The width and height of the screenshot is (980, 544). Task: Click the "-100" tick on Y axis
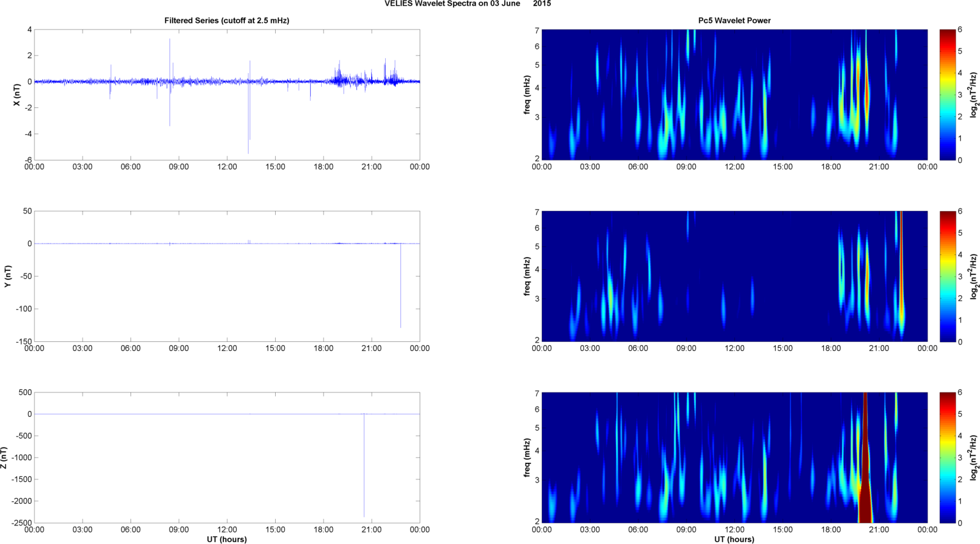[x=24, y=309]
